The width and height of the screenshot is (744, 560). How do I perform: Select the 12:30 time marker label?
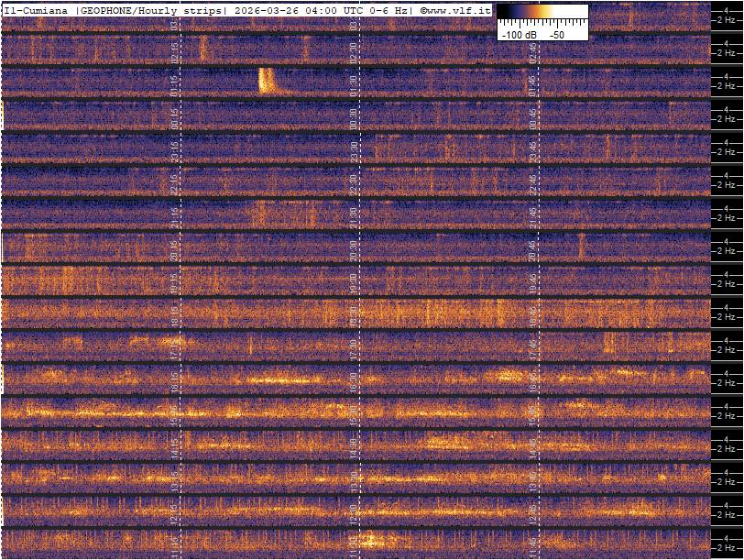[354, 511]
